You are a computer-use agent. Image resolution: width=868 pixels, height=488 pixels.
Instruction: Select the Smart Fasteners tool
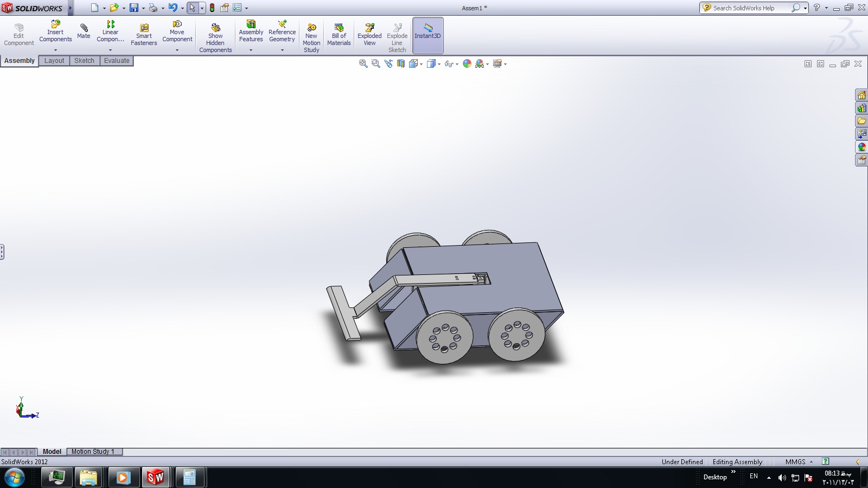(x=144, y=35)
